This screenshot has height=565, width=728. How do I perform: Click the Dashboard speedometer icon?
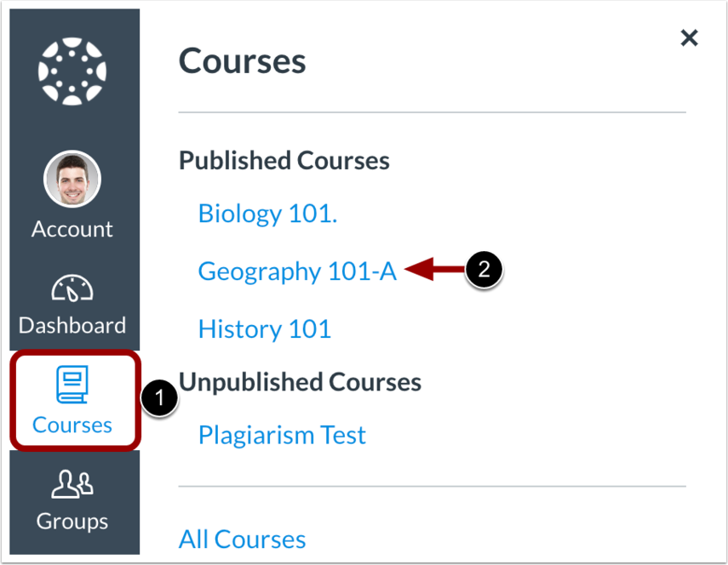(72, 288)
